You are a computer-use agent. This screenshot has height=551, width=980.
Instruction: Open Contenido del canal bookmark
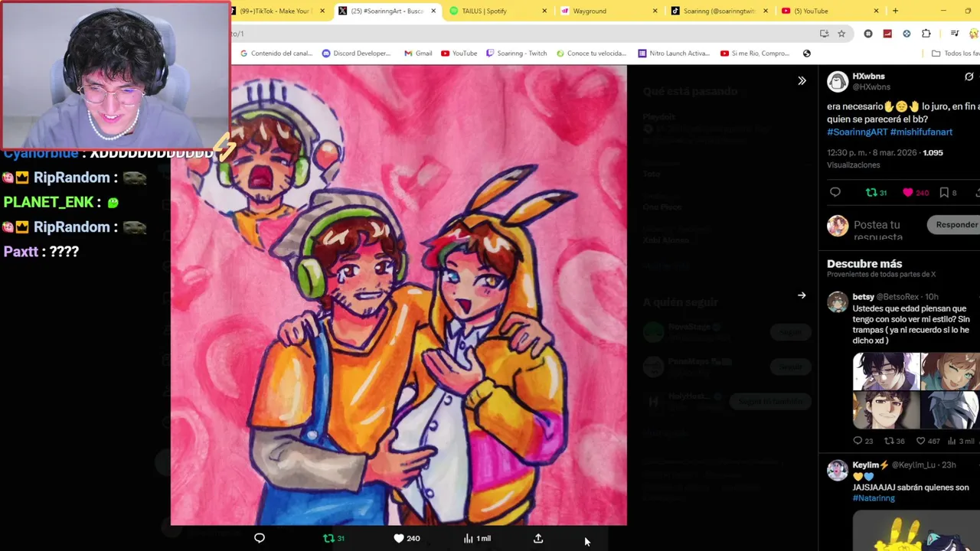tap(276, 54)
